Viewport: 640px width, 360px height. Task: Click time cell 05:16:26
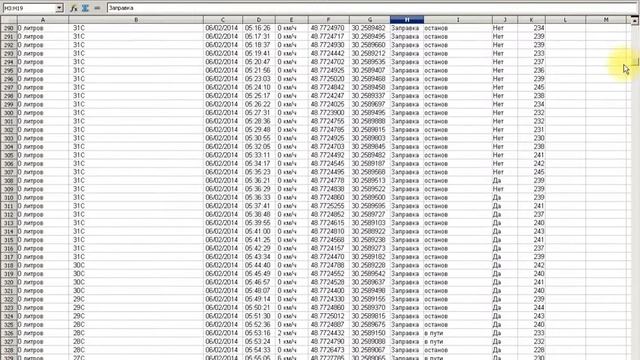[x=259, y=28]
